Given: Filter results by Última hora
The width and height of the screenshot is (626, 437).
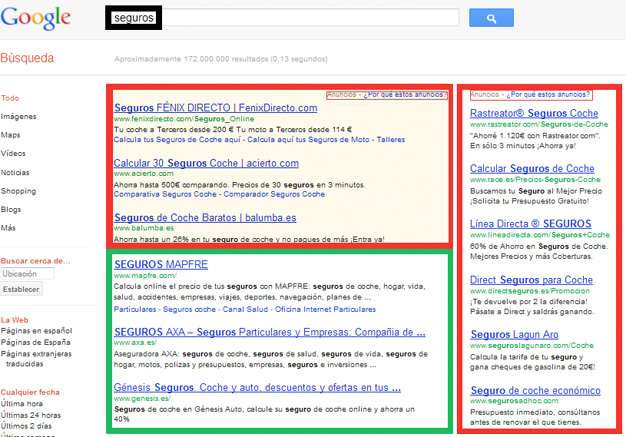Looking at the screenshot, I should (22, 403).
